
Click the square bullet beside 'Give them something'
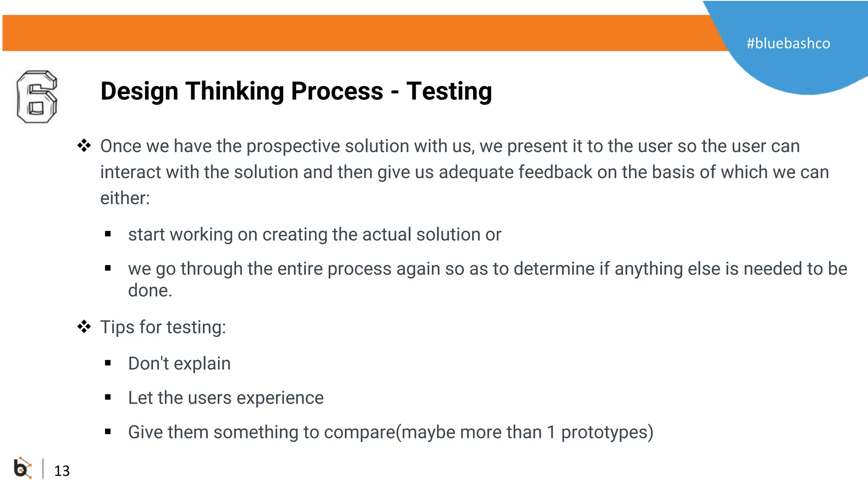(x=108, y=432)
